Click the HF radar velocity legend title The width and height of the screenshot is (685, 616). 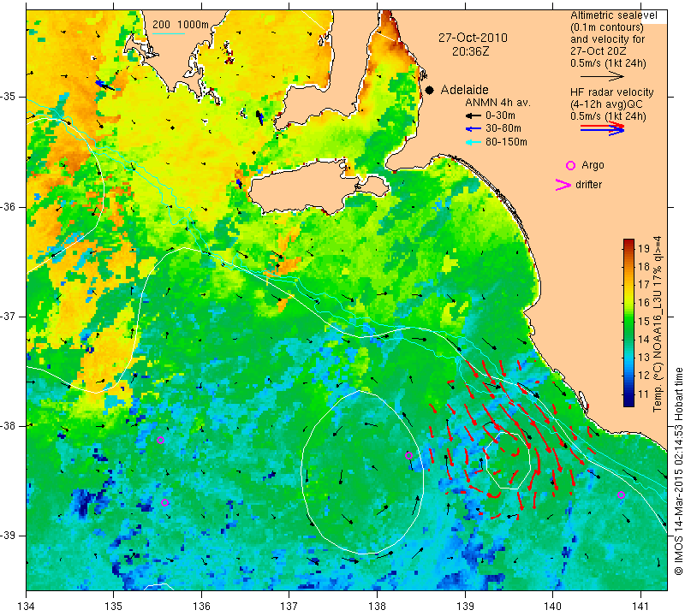click(611, 92)
